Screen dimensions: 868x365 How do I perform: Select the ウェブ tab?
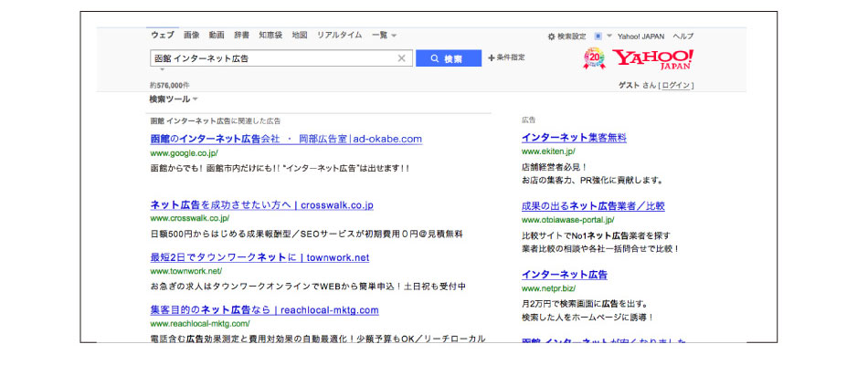coord(163,35)
